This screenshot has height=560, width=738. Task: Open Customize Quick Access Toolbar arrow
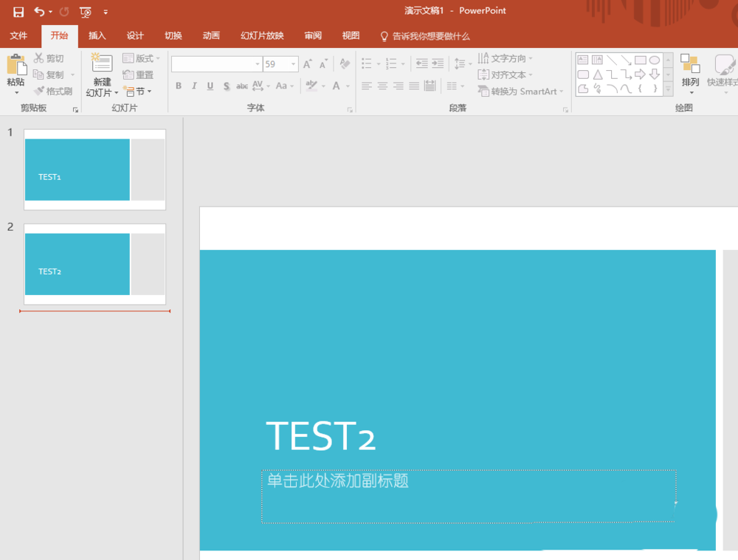106,13
